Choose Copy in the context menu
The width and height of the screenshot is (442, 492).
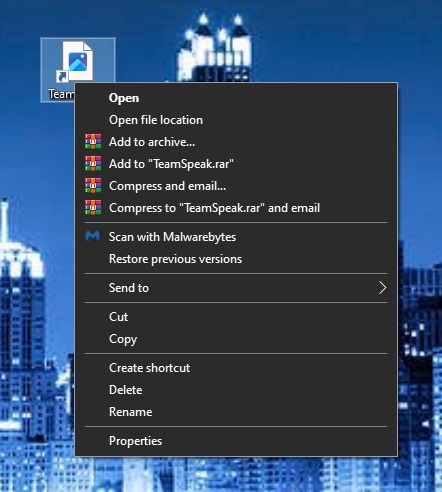click(236, 339)
